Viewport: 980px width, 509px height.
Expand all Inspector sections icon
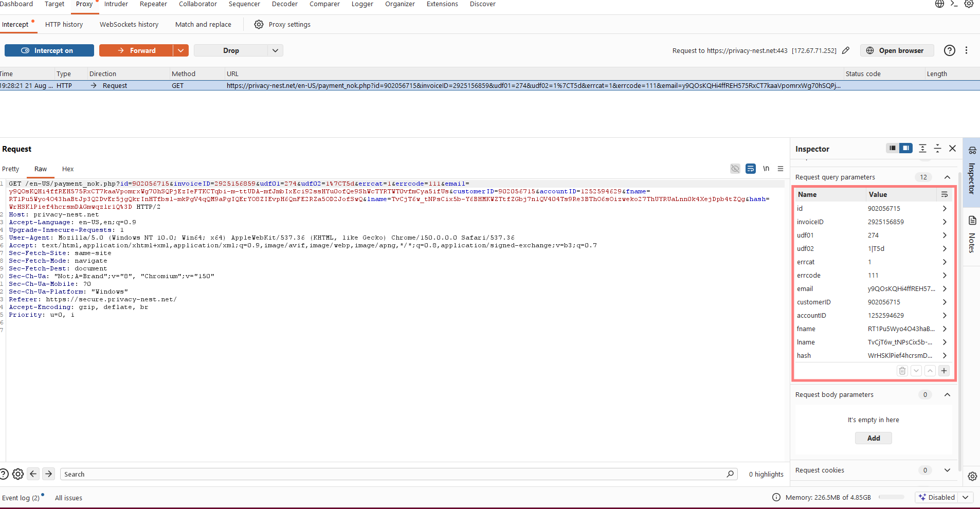tap(923, 149)
